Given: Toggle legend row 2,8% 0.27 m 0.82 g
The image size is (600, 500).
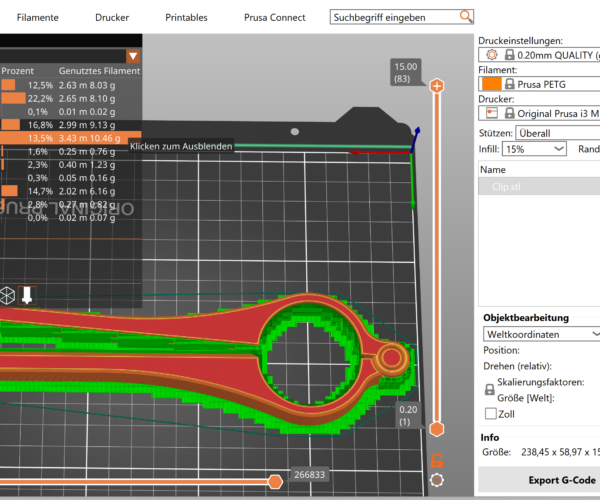Looking at the screenshot, I should [x=71, y=204].
